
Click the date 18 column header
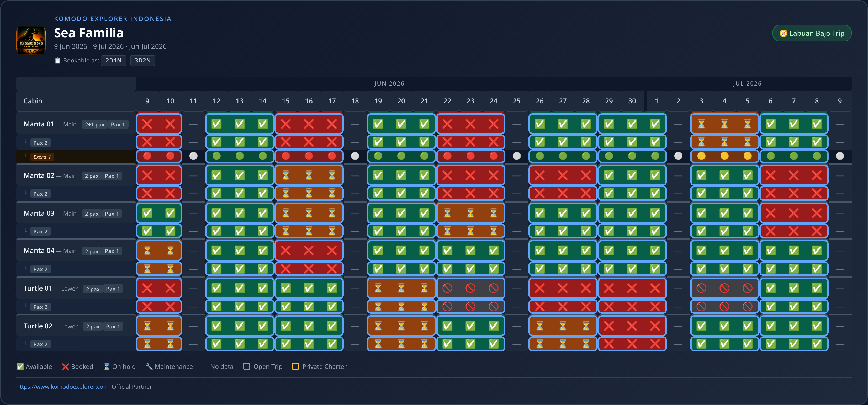point(355,101)
